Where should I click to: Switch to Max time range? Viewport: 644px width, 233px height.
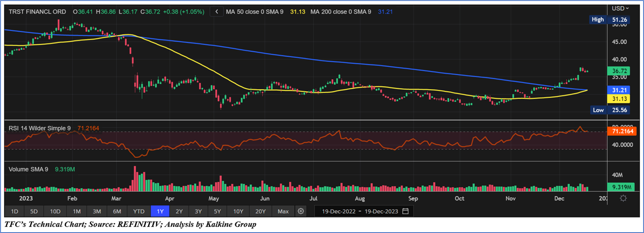(283, 211)
